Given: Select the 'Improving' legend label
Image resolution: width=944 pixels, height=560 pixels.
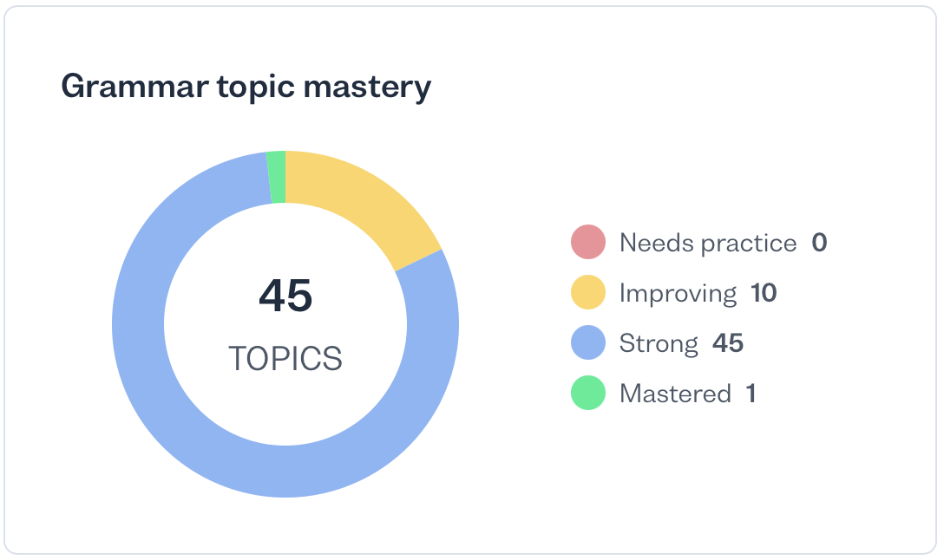Looking at the screenshot, I should [678, 293].
